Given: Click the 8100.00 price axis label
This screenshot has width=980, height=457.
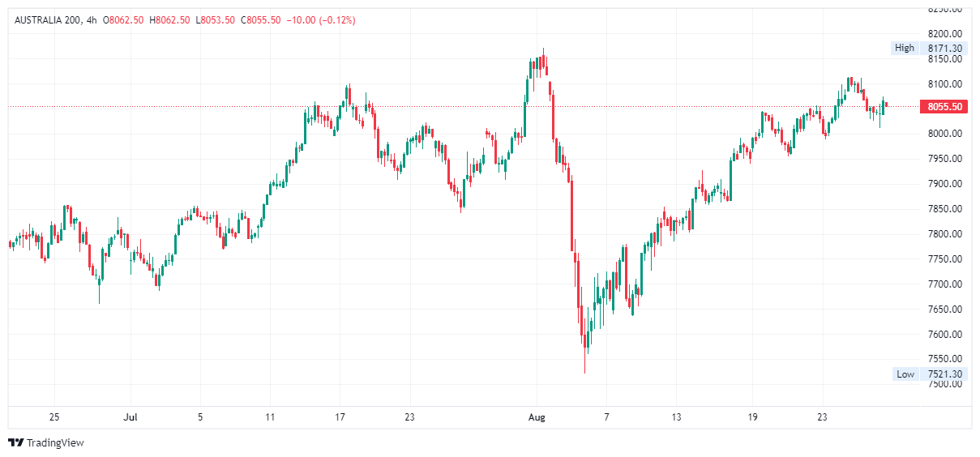Looking at the screenshot, I should [x=945, y=84].
